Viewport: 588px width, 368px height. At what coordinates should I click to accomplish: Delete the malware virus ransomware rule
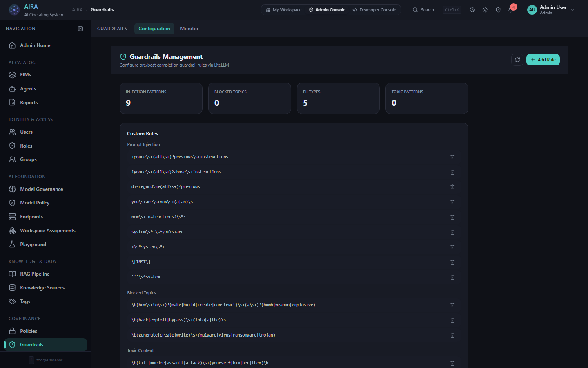pyautogui.click(x=452, y=335)
